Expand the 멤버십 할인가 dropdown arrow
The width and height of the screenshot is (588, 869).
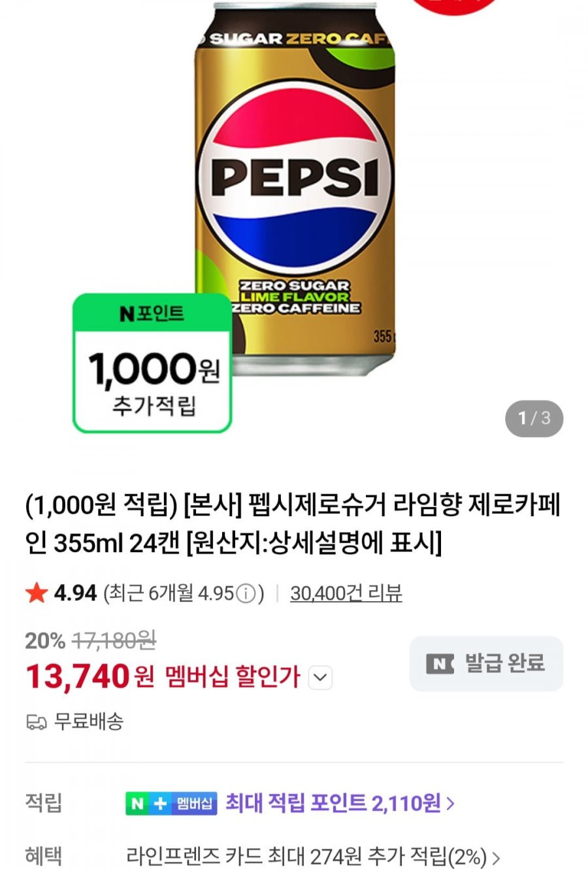click(x=319, y=678)
